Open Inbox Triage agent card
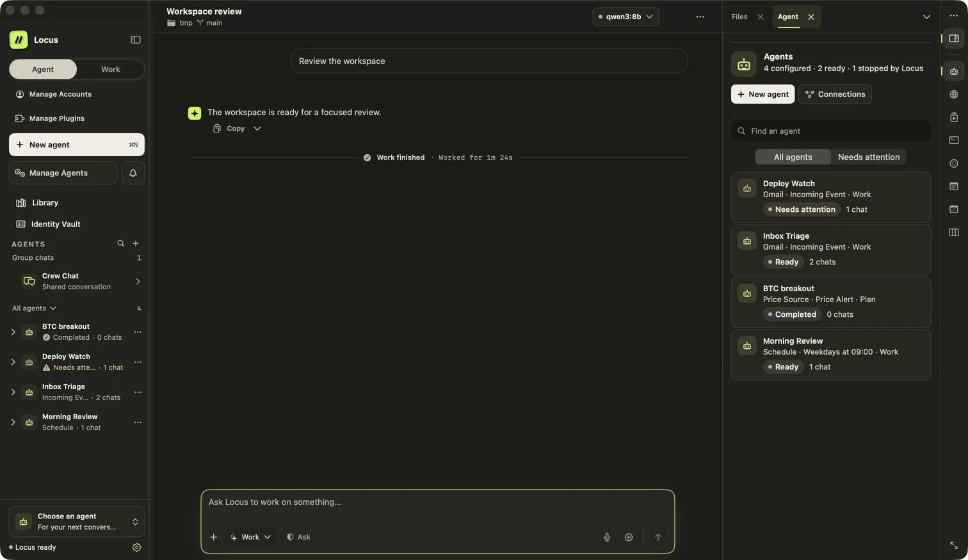Image resolution: width=968 pixels, height=560 pixels. point(830,250)
